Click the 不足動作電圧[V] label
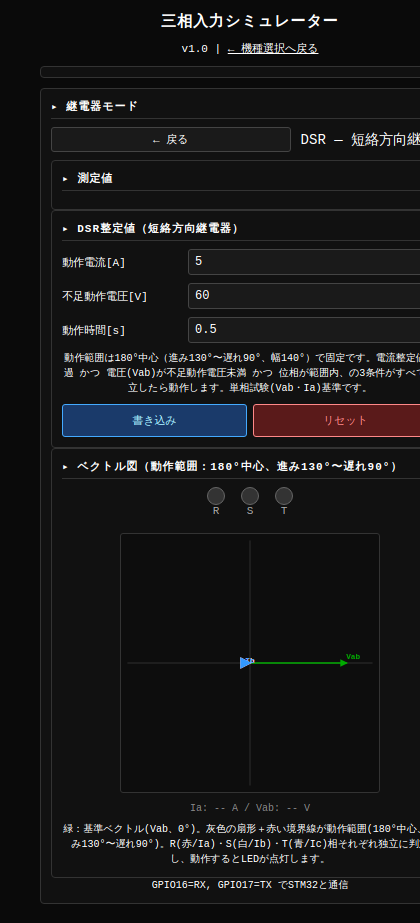Image resolution: width=420 pixels, height=923 pixels. tap(105, 297)
